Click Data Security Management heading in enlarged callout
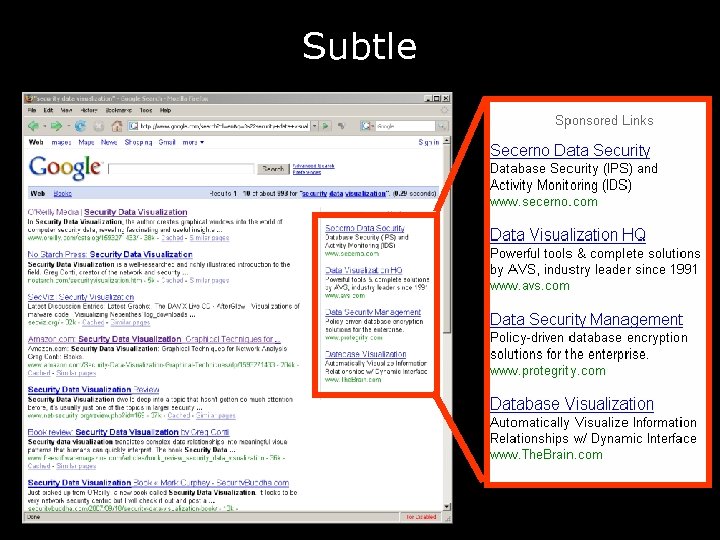720x540 pixels. point(586,319)
